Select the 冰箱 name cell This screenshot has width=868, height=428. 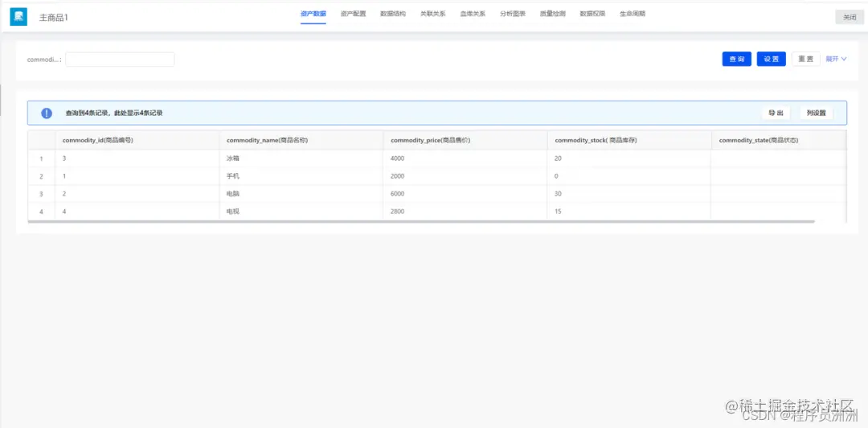[x=301, y=158]
